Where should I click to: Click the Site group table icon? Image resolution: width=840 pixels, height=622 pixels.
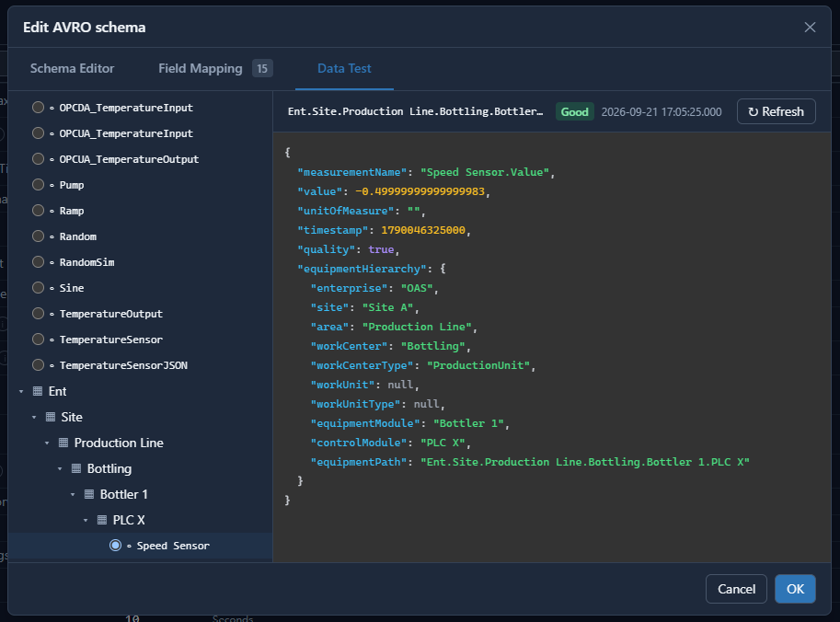[51, 417]
